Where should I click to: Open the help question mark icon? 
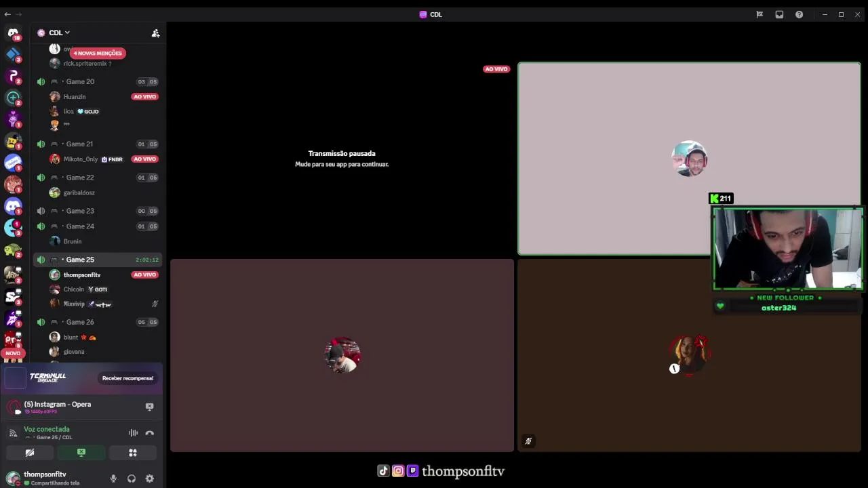coord(799,14)
